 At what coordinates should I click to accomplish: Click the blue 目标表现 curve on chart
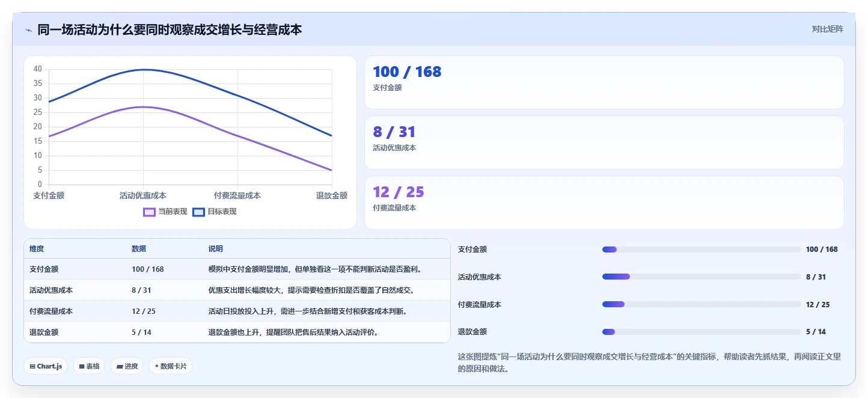[x=143, y=70]
